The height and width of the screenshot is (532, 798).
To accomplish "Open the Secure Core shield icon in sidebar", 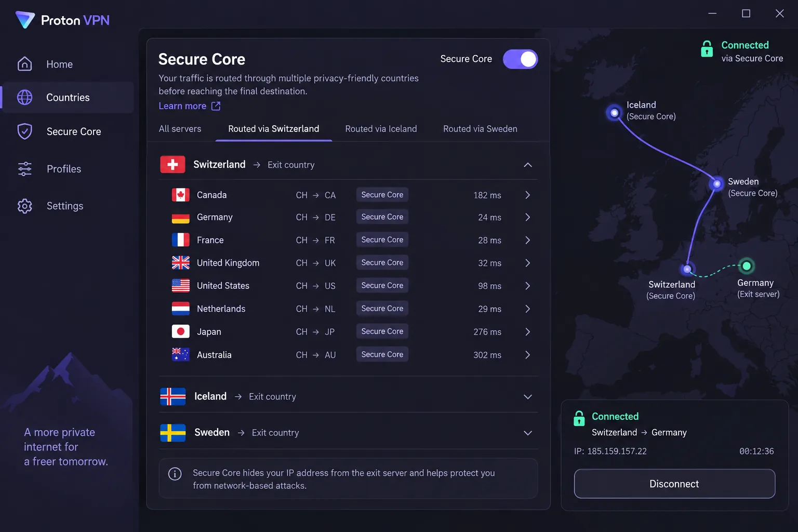I will [x=24, y=131].
